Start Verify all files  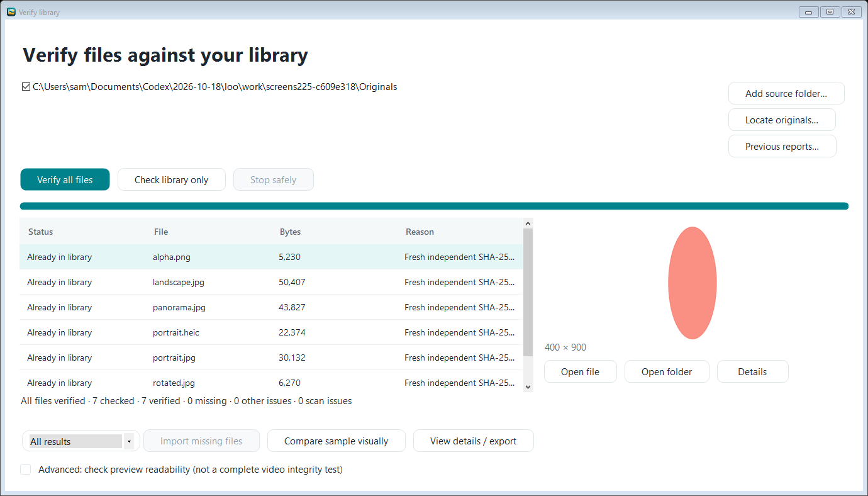click(65, 179)
